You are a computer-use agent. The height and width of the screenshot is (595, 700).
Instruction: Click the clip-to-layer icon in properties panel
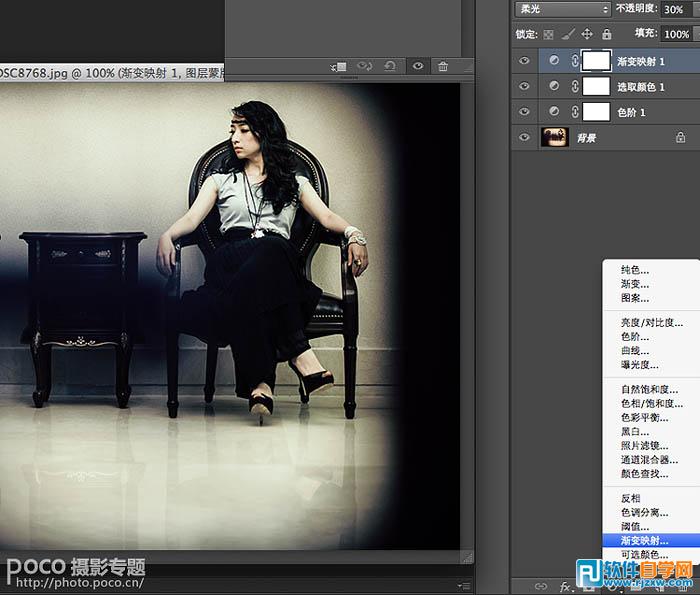pos(338,67)
